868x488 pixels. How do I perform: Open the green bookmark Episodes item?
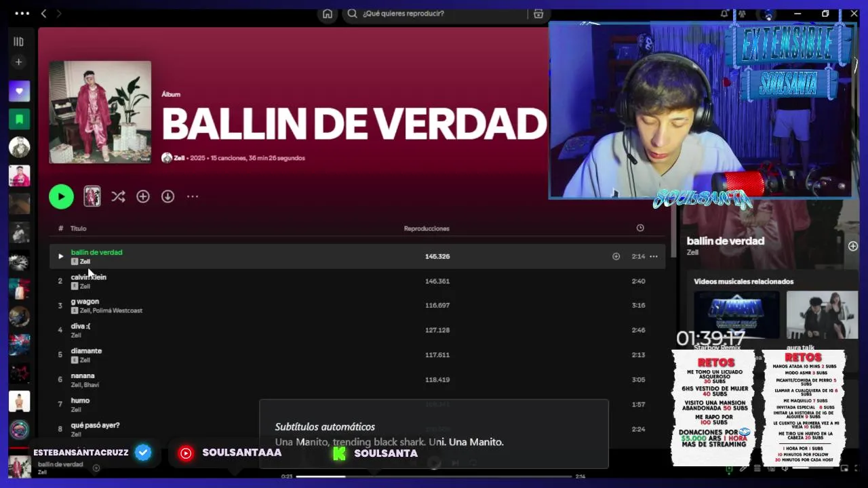pyautogui.click(x=19, y=119)
